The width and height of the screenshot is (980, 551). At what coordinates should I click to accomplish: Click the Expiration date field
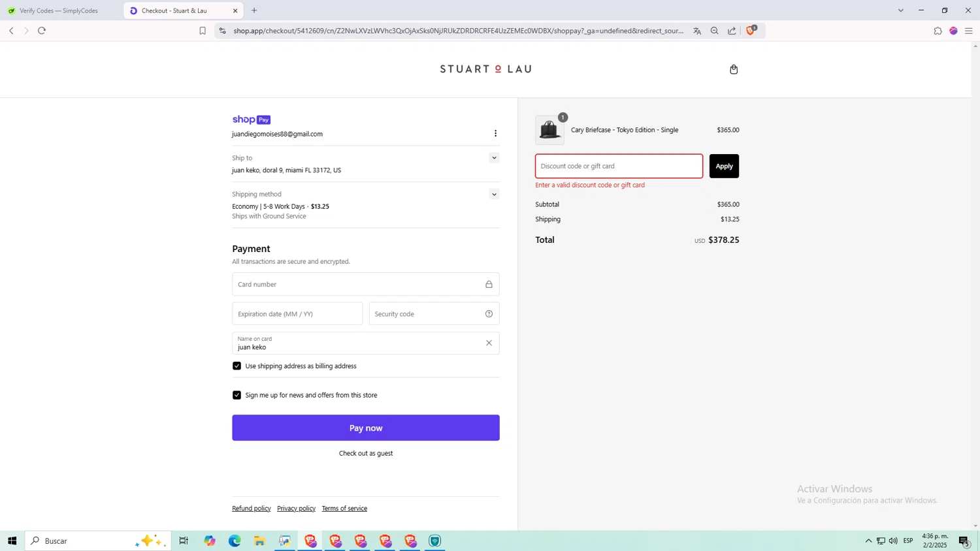pyautogui.click(x=297, y=313)
